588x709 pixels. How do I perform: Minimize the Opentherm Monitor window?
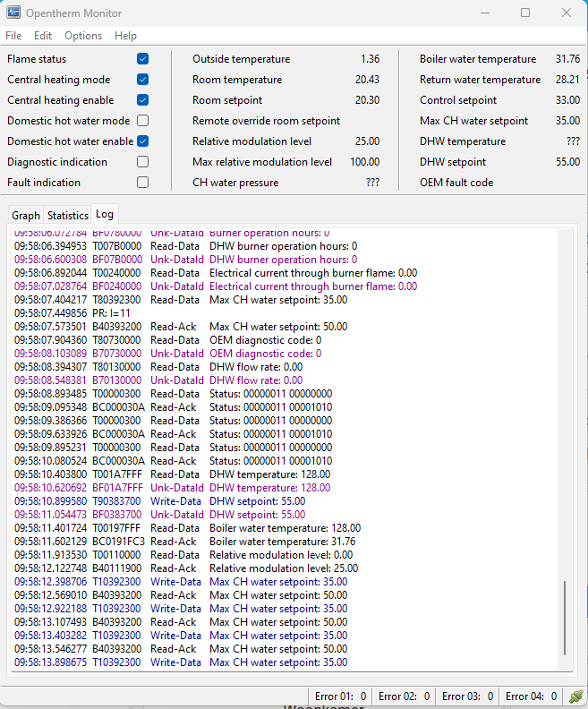point(485,13)
